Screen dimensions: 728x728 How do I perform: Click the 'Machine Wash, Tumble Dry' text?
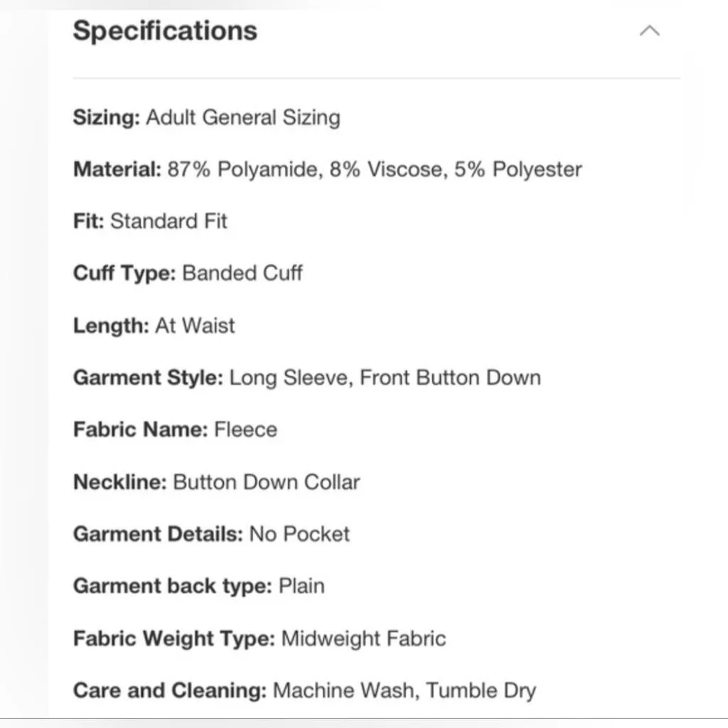tap(405, 690)
